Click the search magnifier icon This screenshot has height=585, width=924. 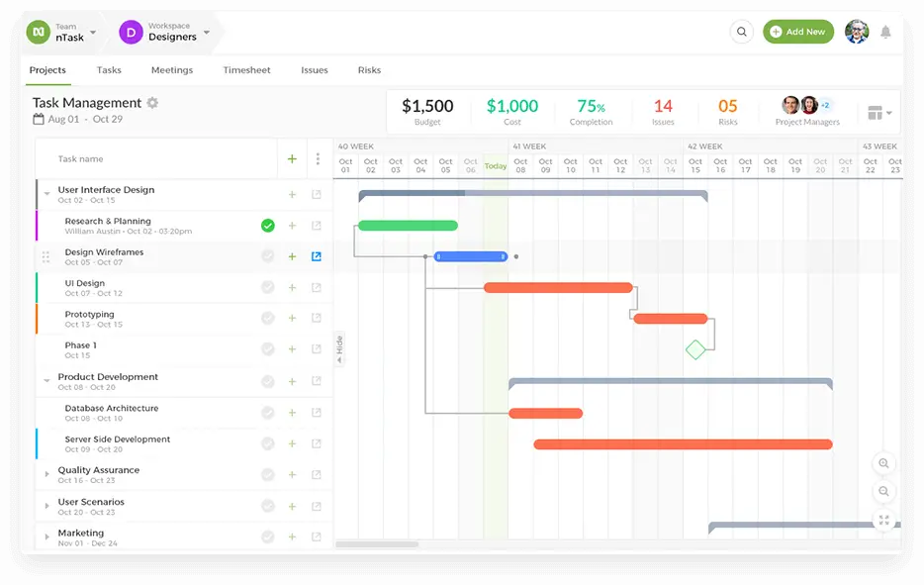pyautogui.click(x=741, y=32)
